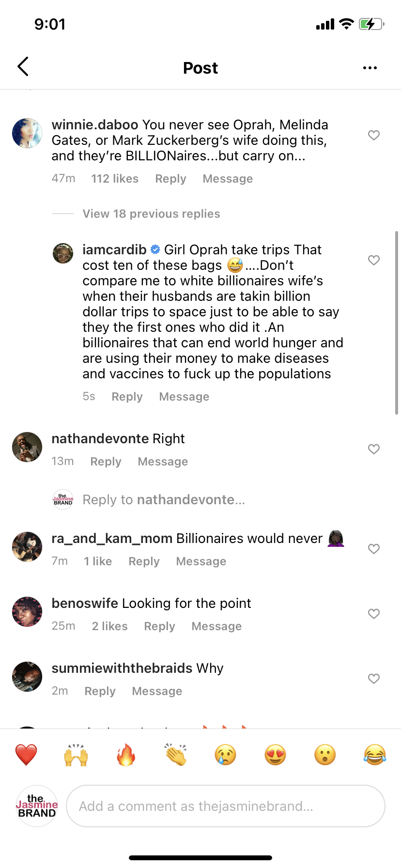This screenshot has width=401, height=868.
Task: Reply to winnie.daboo's comment
Action: (x=170, y=179)
